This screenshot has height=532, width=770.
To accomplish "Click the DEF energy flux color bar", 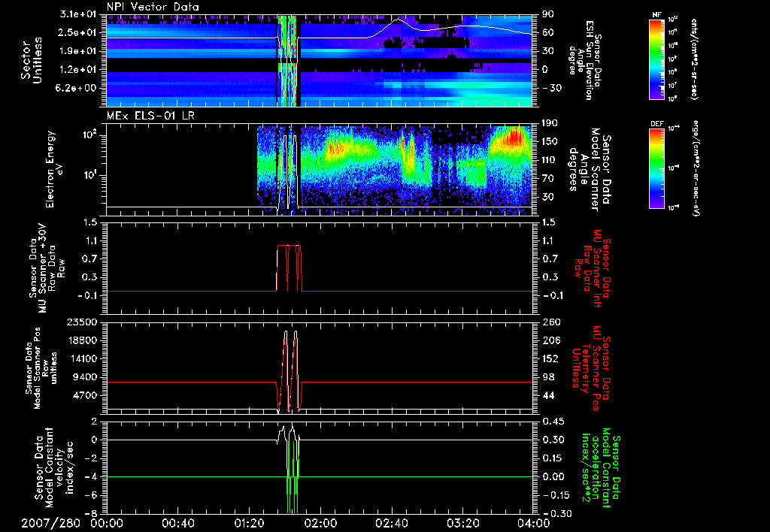I will pyautogui.click(x=657, y=168).
